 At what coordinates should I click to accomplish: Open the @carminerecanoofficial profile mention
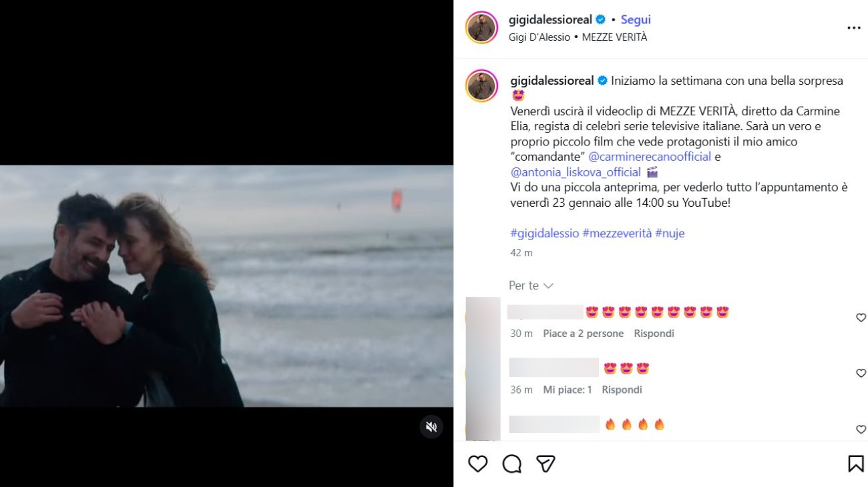[x=650, y=157]
